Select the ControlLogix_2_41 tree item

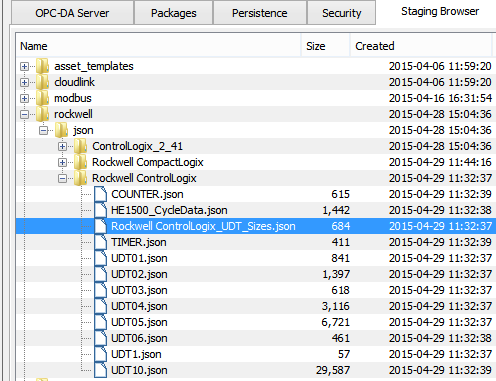point(137,146)
